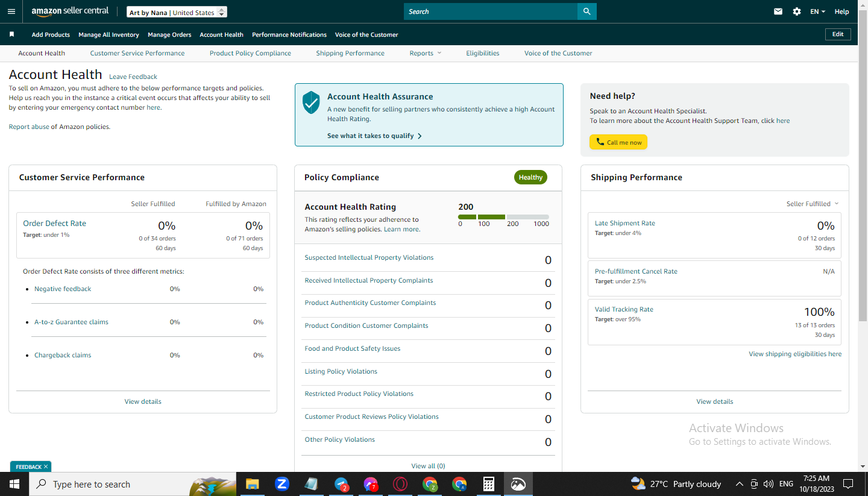Switch to the Customer Service Performance tab
Viewport: 868px width, 496px height.
pyautogui.click(x=137, y=53)
